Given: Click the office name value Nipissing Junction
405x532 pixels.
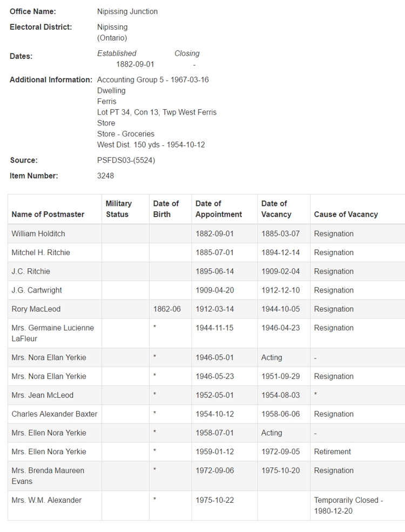Looking at the screenshot, I should [x=127, y=11].
